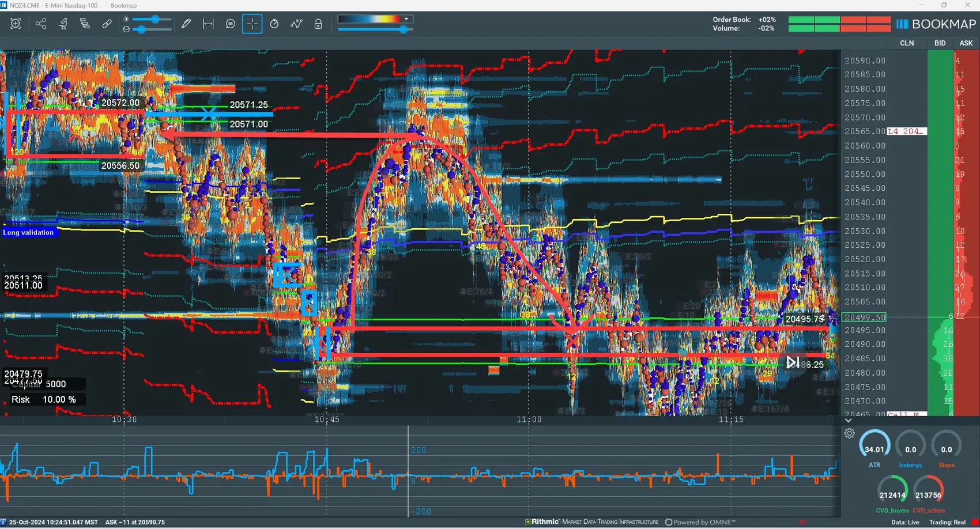Viewport: 980px width, 529px height.
Task: Click the Bookmap app icon in title bar
Action: pyautogui.click(x=4, y=5)
